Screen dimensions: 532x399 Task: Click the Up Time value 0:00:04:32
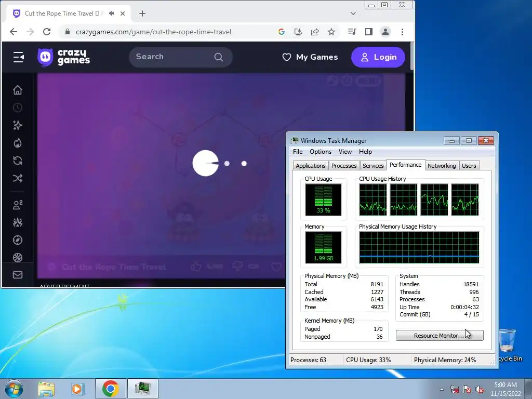pos(464,307)
